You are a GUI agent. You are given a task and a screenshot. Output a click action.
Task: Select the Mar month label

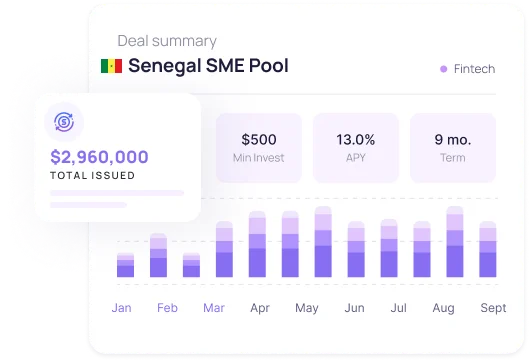pyautogui.click(x=214, y=308)
